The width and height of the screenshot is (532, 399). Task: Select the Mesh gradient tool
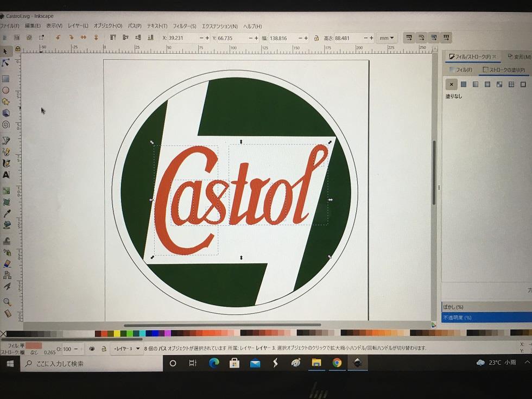pyautogui.click(x=7, y=202)
